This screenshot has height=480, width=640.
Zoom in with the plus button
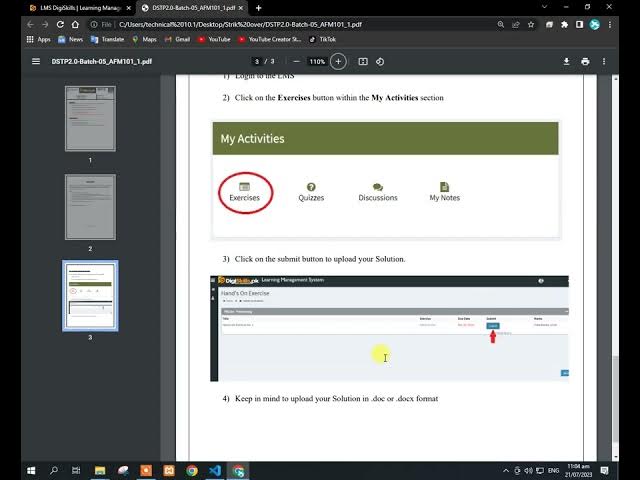click(338, 61)
